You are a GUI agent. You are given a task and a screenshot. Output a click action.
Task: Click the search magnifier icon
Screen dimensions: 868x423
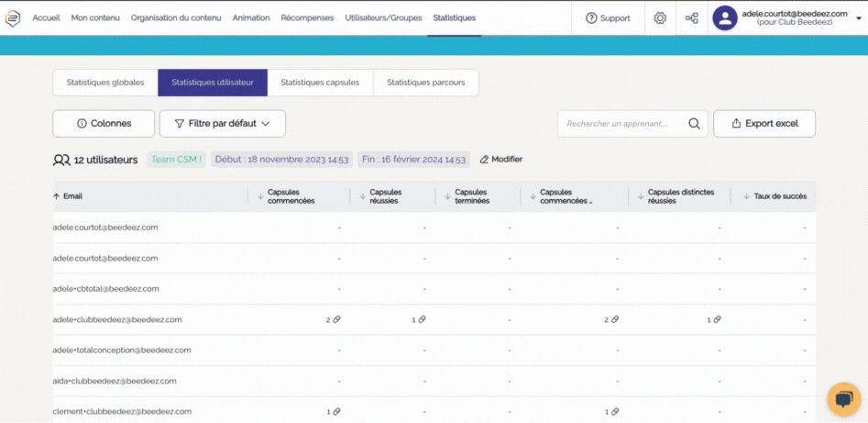coord(694,124)
